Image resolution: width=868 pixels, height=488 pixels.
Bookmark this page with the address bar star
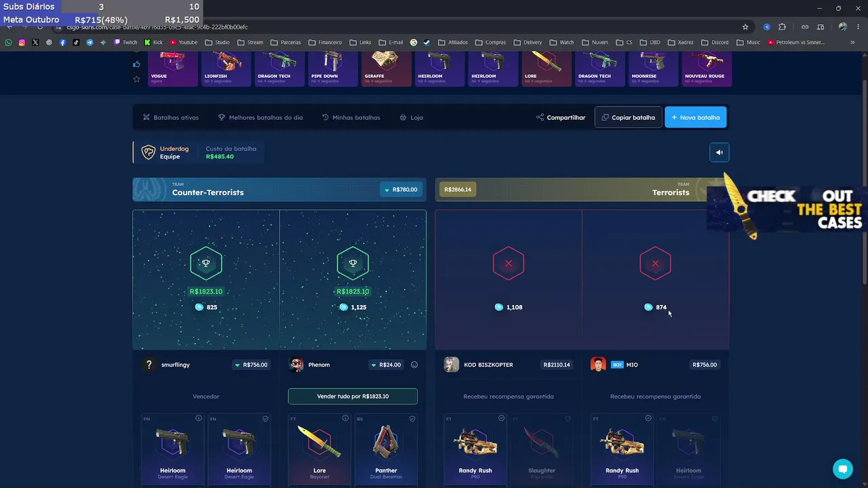pos(745,27)
